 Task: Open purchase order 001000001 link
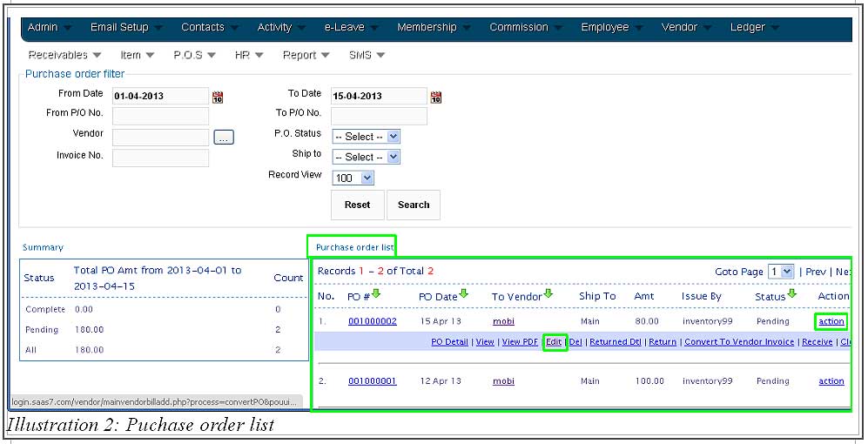[x=372, y=381]
